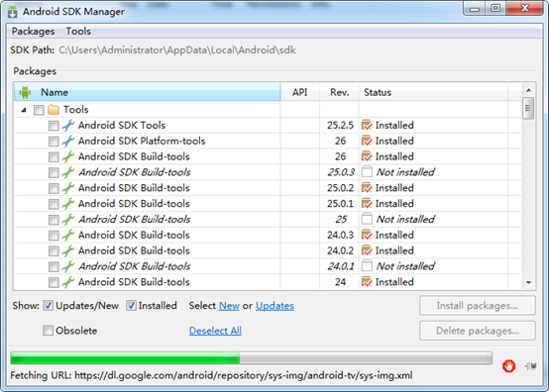Sort by Status column header
Screen dimensions: 549x392
433,92
